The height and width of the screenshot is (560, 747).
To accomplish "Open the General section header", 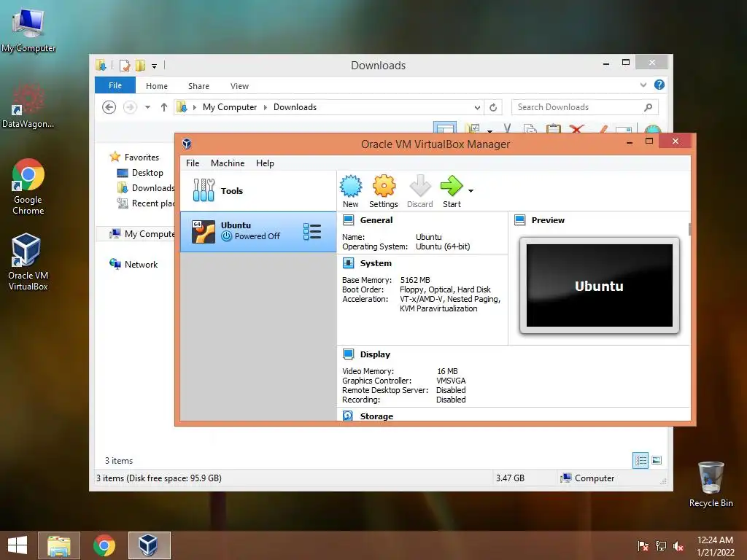I will tap(376, 220).
